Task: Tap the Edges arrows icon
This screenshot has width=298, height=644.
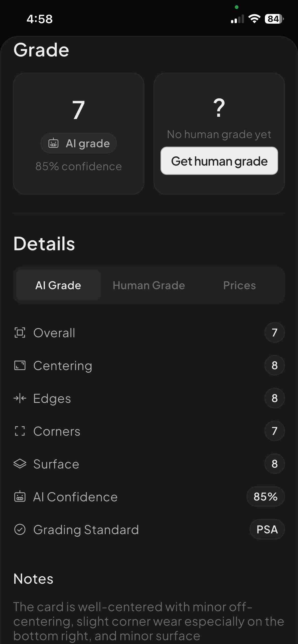Action: [x=20, y=398]
